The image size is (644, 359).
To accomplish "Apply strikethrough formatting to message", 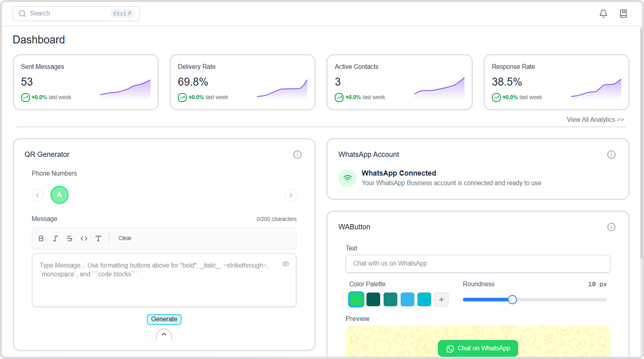I will click(69, 238).
